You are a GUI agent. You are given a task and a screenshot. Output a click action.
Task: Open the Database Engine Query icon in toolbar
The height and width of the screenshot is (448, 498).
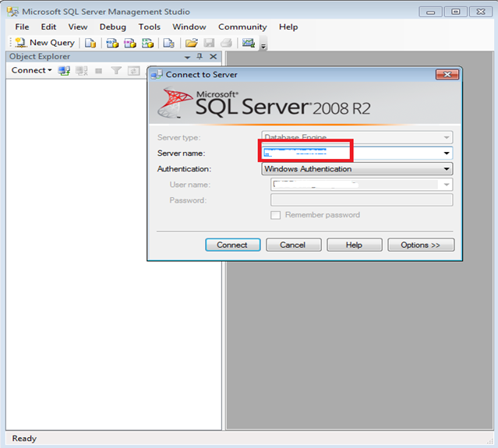pos(90,43)
